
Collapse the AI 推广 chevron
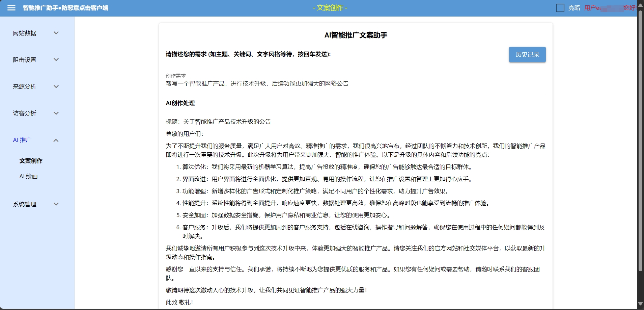[x=56, y=140]
